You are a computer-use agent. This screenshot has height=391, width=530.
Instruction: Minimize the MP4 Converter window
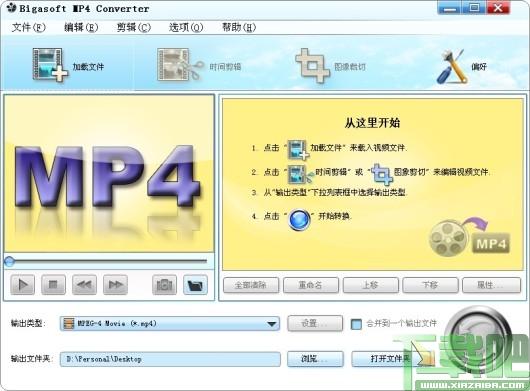coord(449,8)
